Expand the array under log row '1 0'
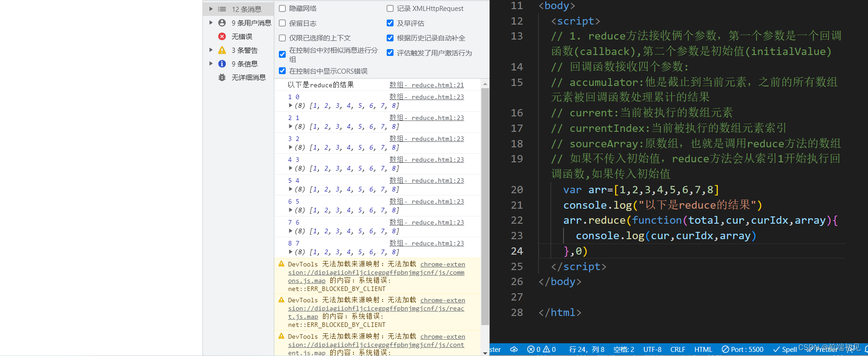The width and height of the screenshot is (868, 356). tap(291, 105)
